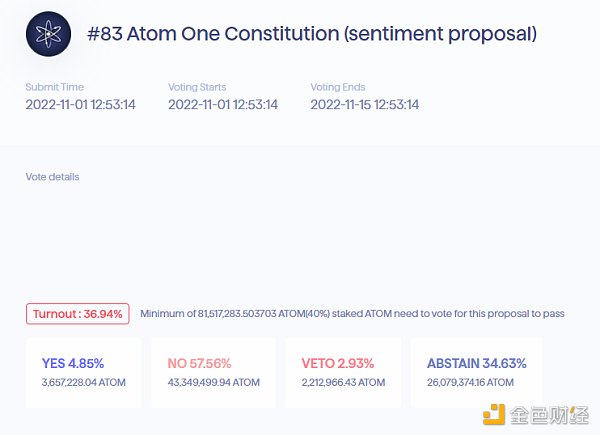
Task: Click the Cosmos atom logo icon
Action: click(49, 35)
